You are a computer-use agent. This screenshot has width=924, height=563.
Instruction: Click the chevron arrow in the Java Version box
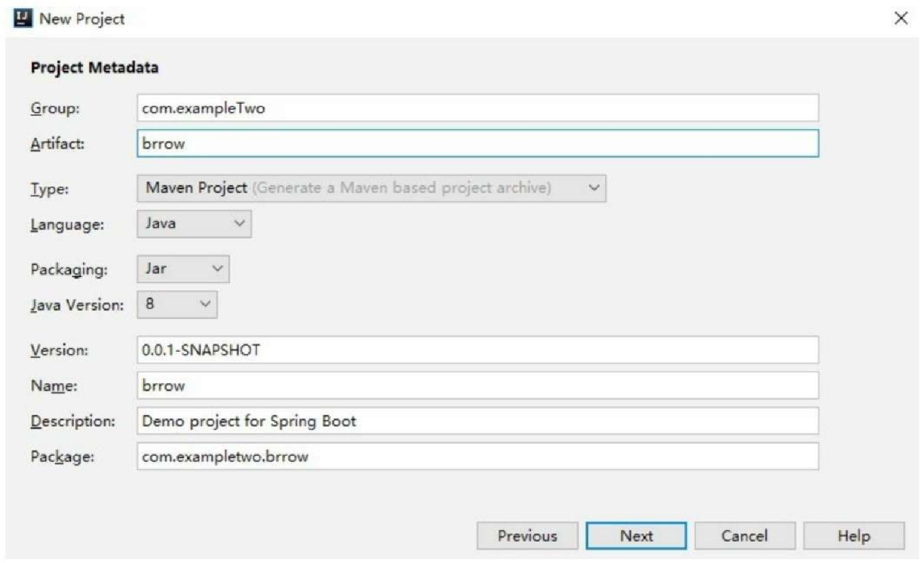point(205,304)
